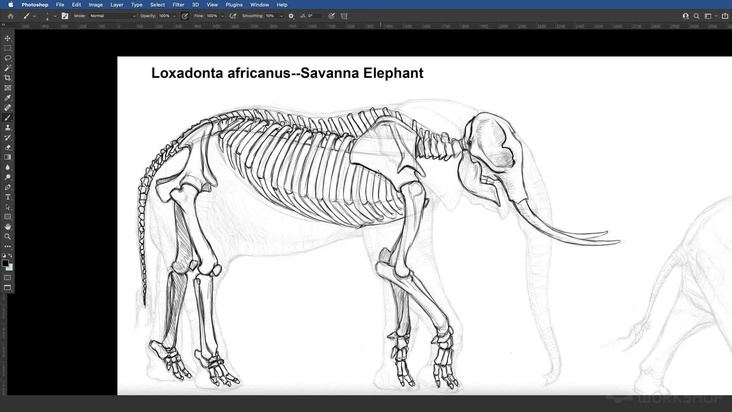Open the Flow slider dropdown arrow
Viewport: 732px width, 412px height.
click(x=222, y=16)
